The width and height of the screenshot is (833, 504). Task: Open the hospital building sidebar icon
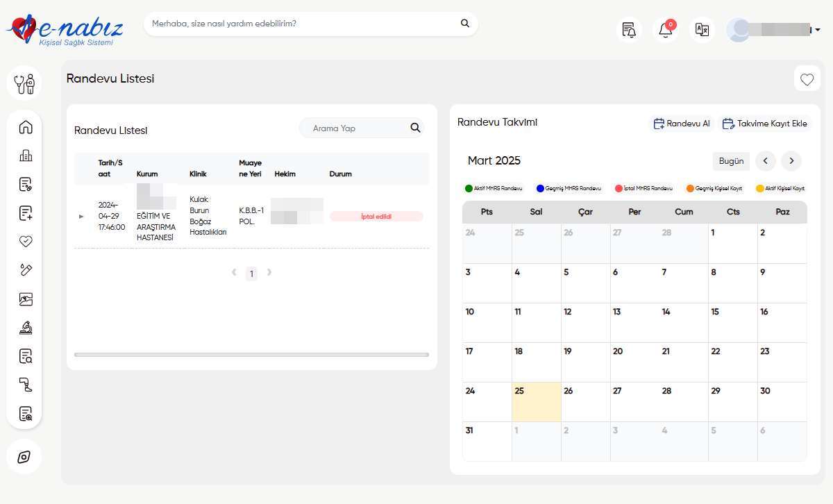coord(26,156)
